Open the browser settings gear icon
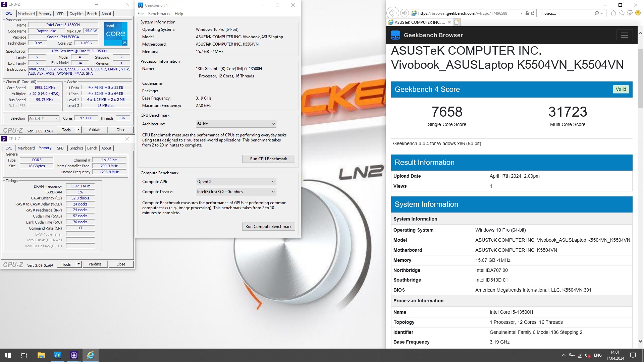Screen dimensions: 644x362 click(630, 13)
